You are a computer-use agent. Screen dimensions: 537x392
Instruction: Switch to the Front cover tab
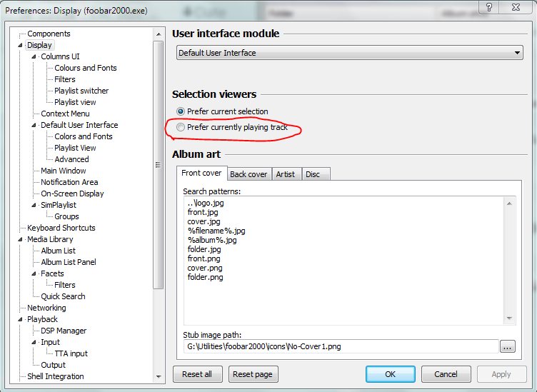[201, 173]
